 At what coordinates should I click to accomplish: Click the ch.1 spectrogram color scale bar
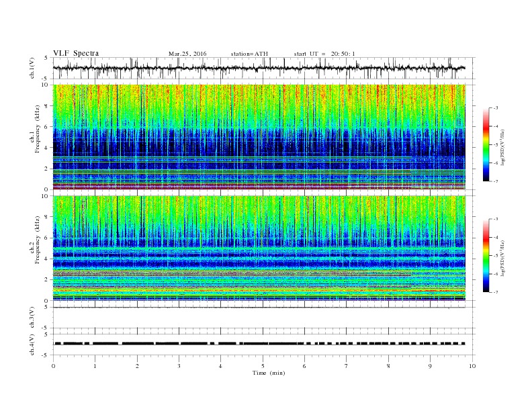point(486,144)
